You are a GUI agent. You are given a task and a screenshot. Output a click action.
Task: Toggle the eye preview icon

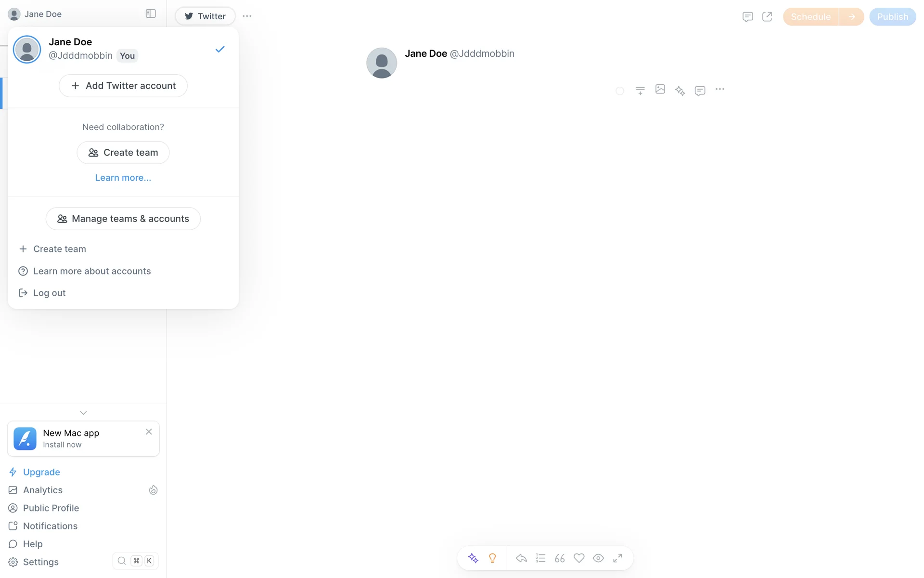pos(598,558)
